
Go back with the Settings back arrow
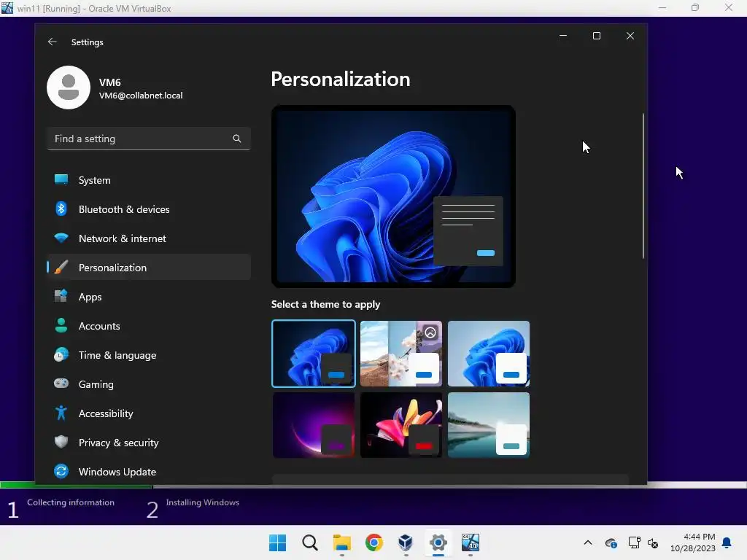pyautogui.click(x=52, y=42)
